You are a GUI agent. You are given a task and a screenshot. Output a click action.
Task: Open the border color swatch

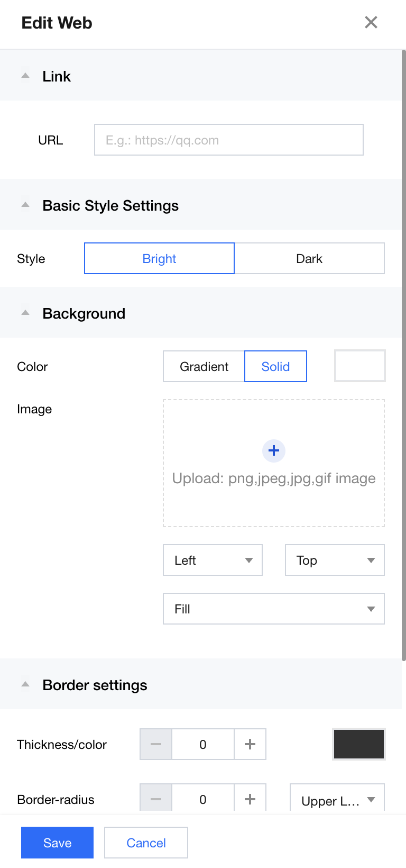click(x=359, y=744)
